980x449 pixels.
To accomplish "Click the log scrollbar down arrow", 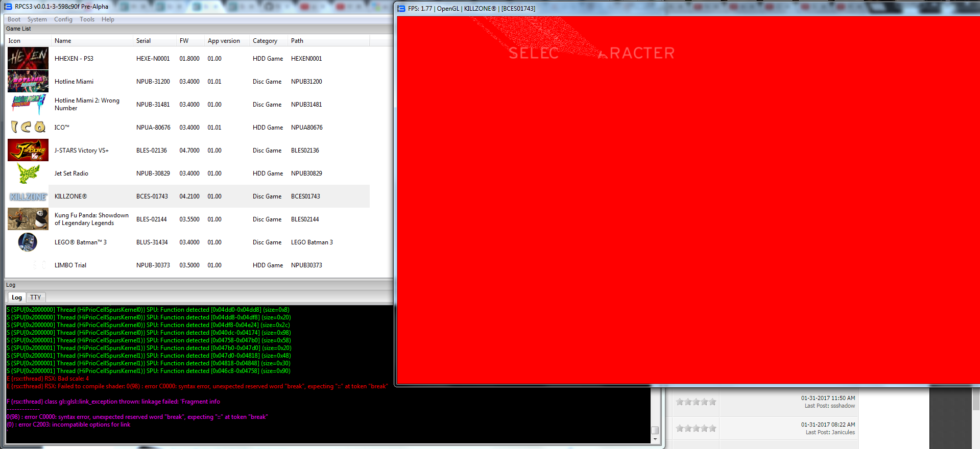I will click(x=655, y=439).
